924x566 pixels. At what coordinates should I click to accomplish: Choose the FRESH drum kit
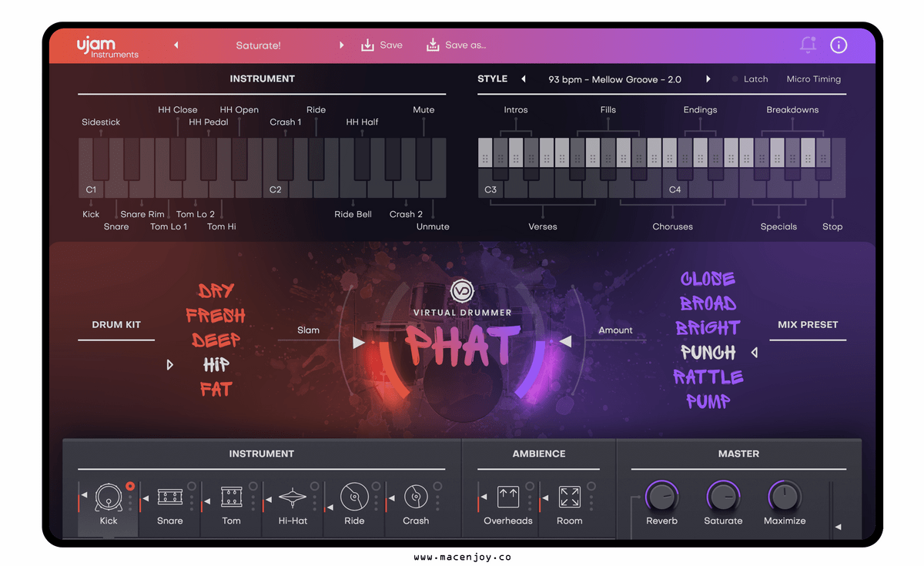[216, 316]
